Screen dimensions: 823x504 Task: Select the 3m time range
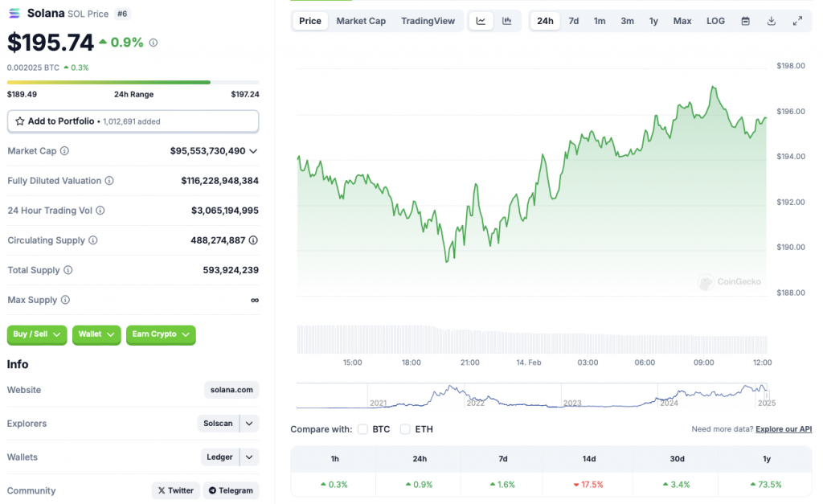tap(627, 21)
